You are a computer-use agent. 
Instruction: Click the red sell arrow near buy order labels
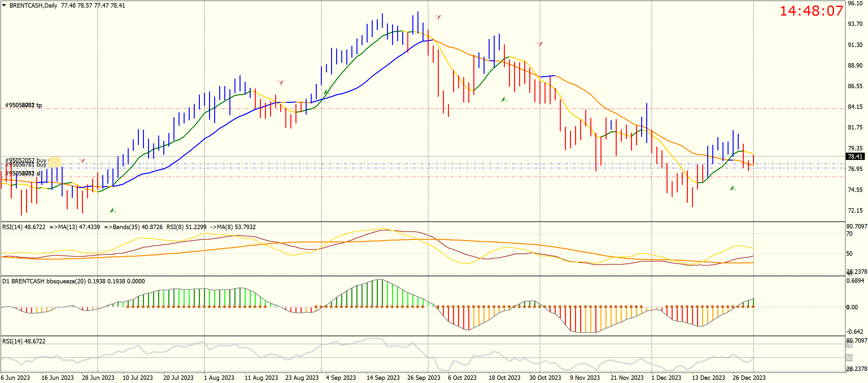pyautogui.click(x=82, y=161)
